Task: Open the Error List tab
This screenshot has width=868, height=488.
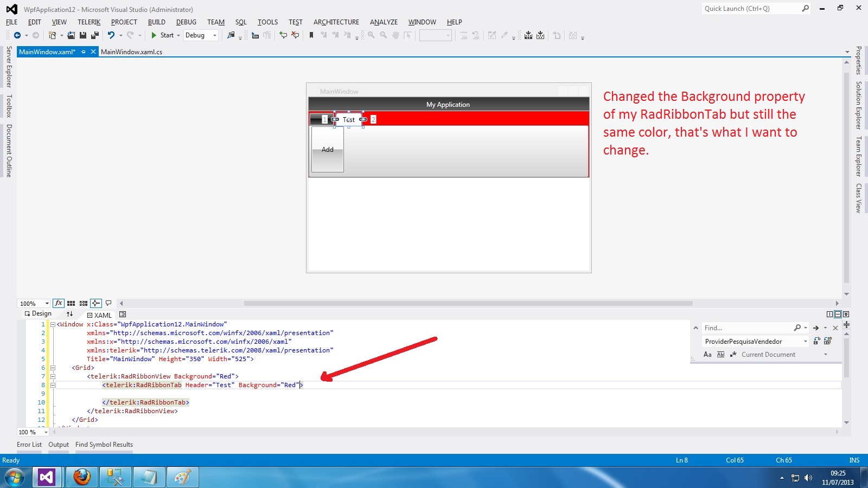Action: click(x=29, y=445)
